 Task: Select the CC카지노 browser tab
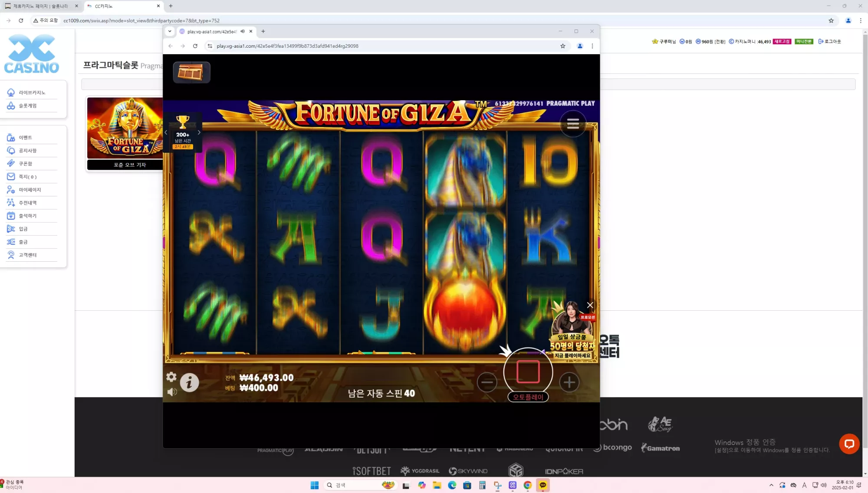point(124,6)
